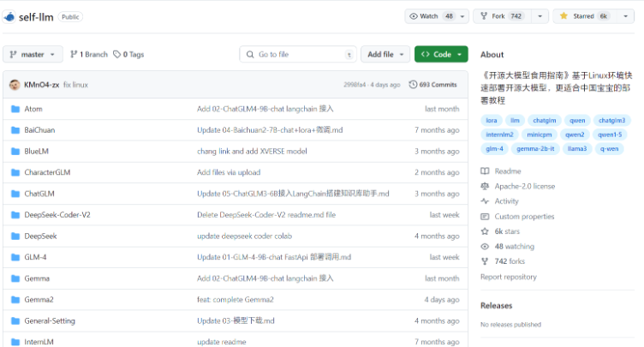This screenshot has height=347, width=644.
Task: Select the lora topic tag
Action: 492,121
